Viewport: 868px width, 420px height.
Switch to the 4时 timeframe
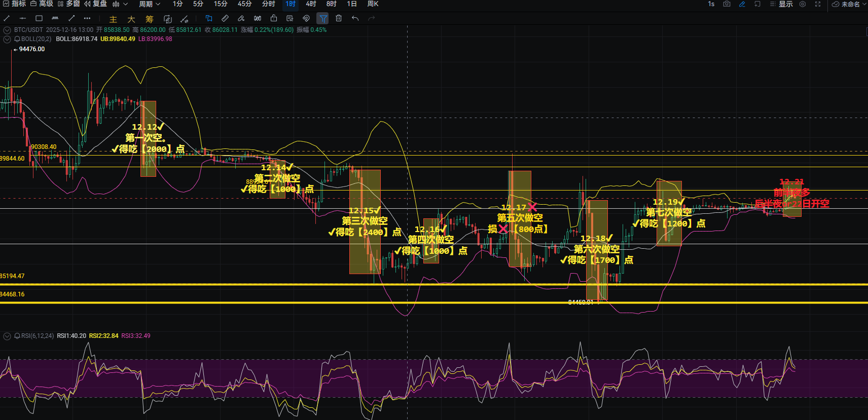(311, 4)
